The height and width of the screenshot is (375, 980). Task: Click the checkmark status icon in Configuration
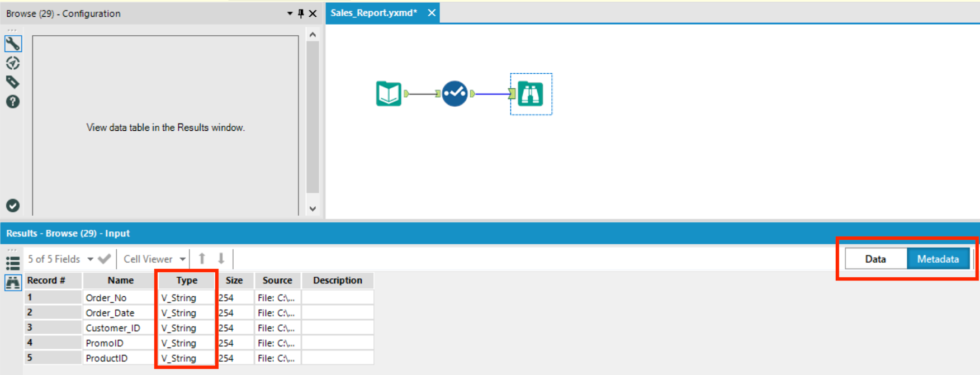tap(13, 206)
